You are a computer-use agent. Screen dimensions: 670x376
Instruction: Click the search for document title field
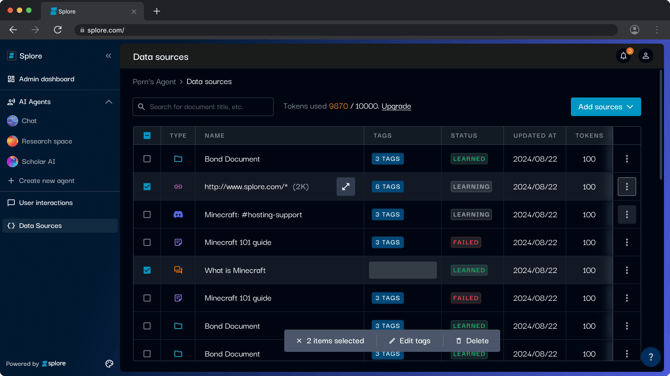click(203, 107)
